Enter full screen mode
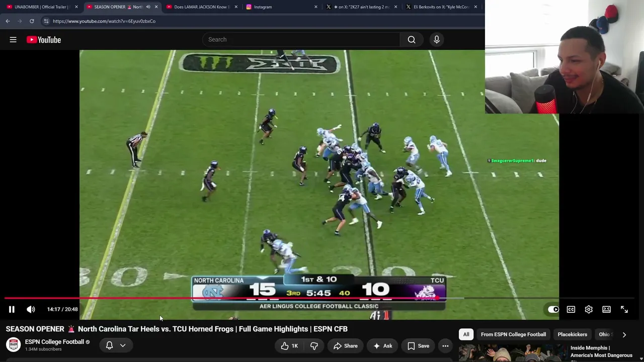The height and width of the screenshot is (362, 644). [x=624, y=310]
